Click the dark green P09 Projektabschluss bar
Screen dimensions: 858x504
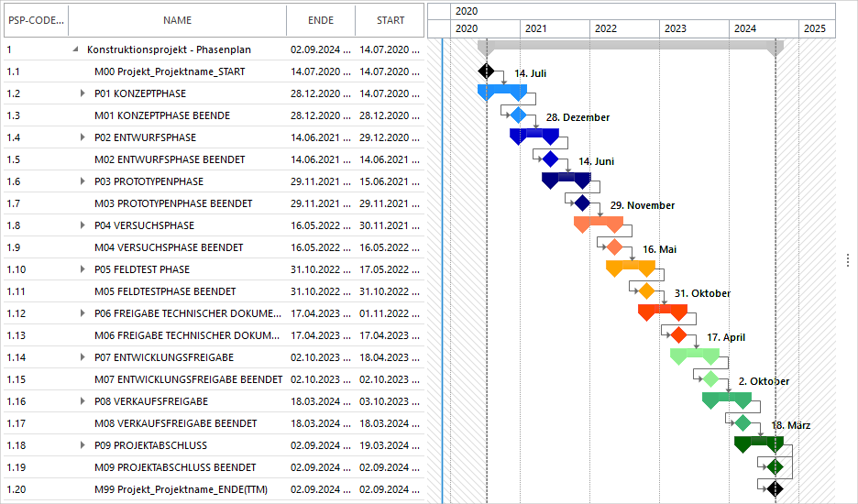[759, 441]
